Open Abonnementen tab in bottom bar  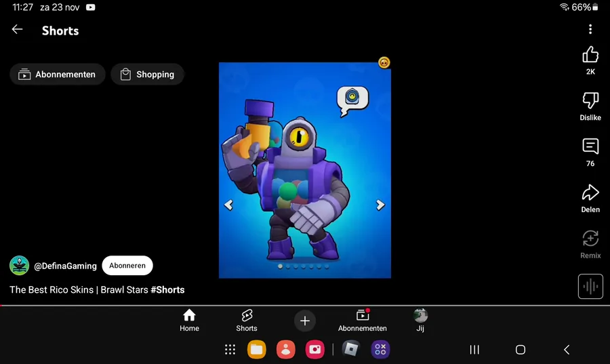click(x=362, y=321)
